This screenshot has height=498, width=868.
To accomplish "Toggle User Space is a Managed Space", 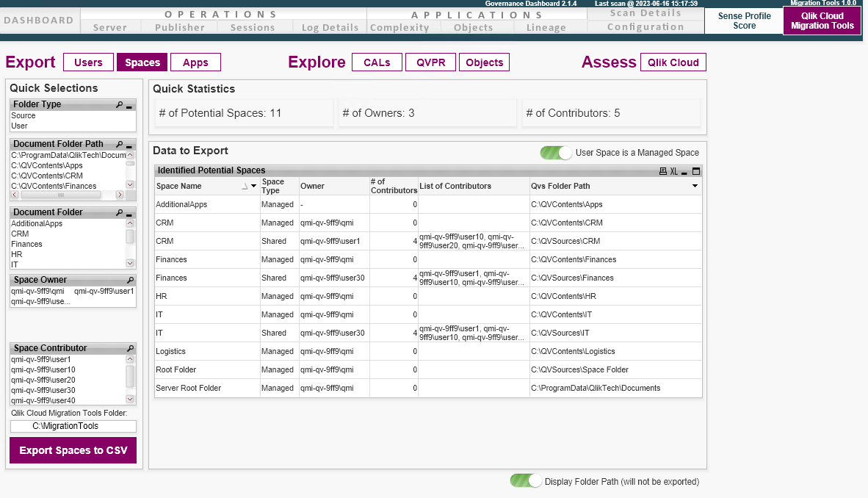I will (x=556, y=153).
